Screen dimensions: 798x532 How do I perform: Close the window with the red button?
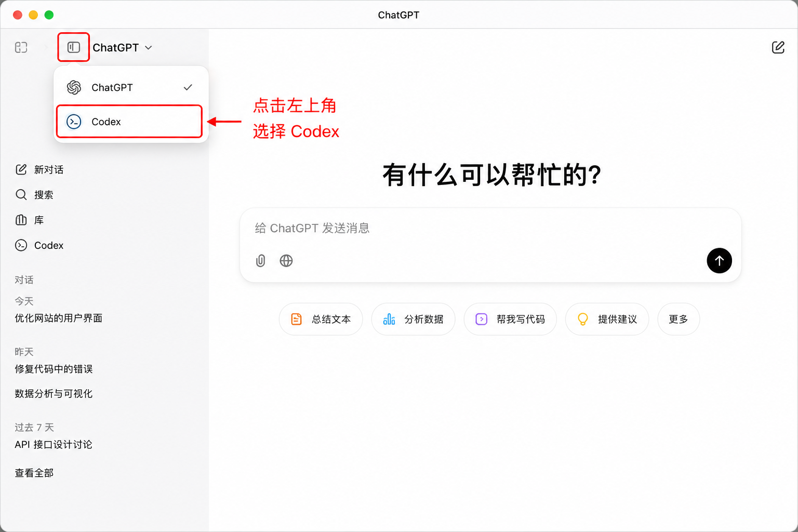tap(18, 15)
